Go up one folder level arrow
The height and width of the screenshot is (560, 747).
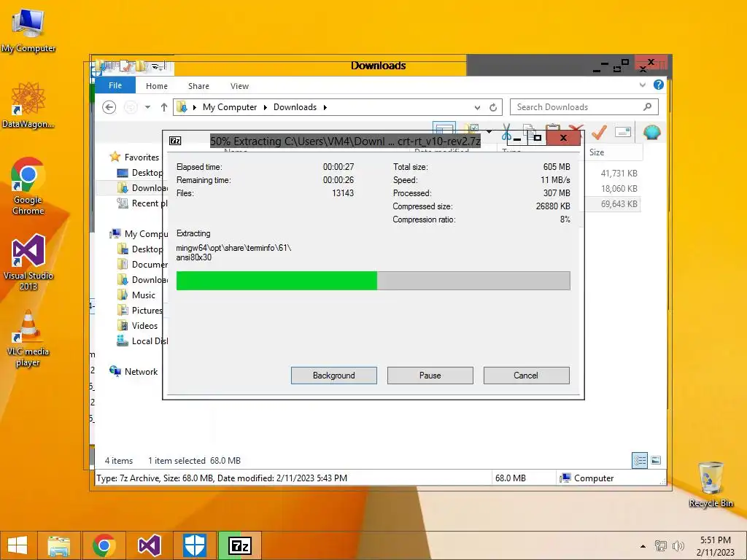click(164, 107)
